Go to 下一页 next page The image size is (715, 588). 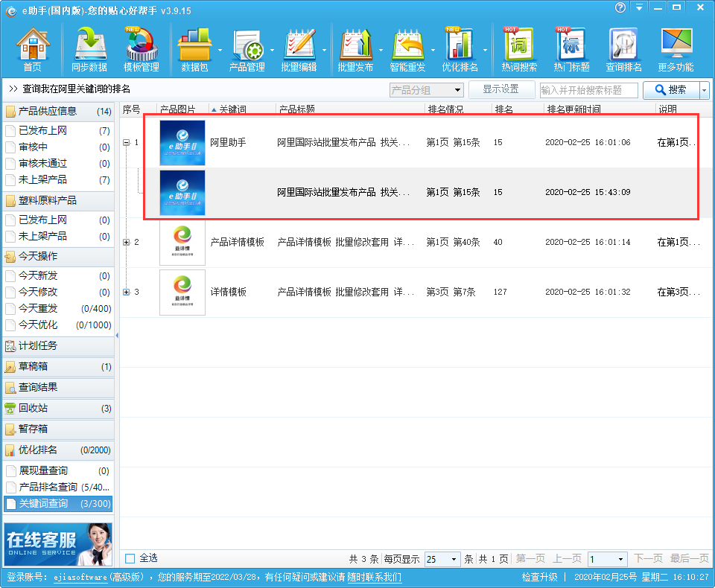(648, 558)
